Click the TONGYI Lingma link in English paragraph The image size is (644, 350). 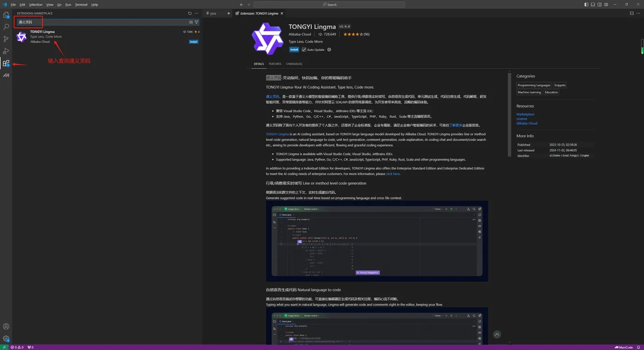coord(277,134)
